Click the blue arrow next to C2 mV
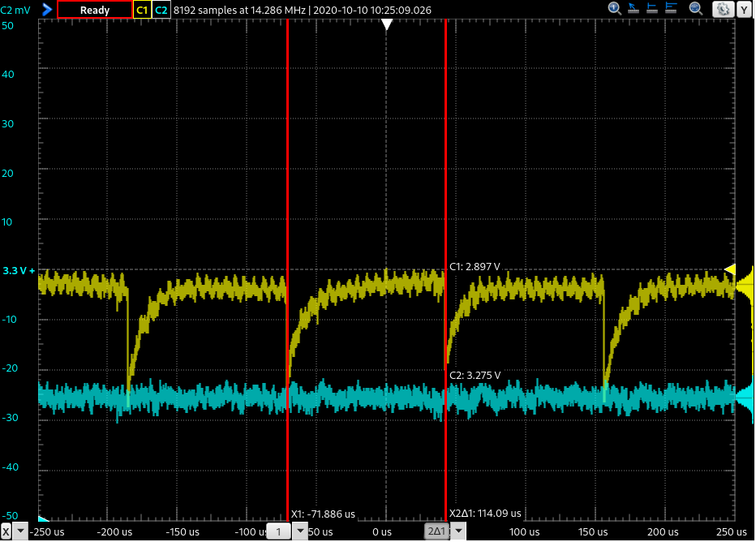 46,10
